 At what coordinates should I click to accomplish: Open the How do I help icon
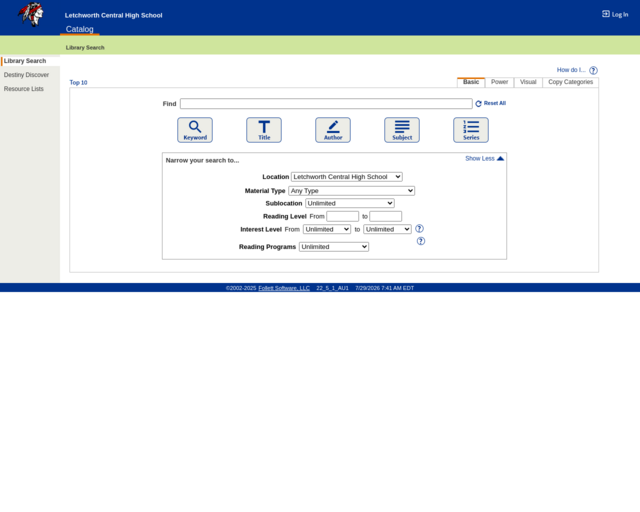[593, 70]
